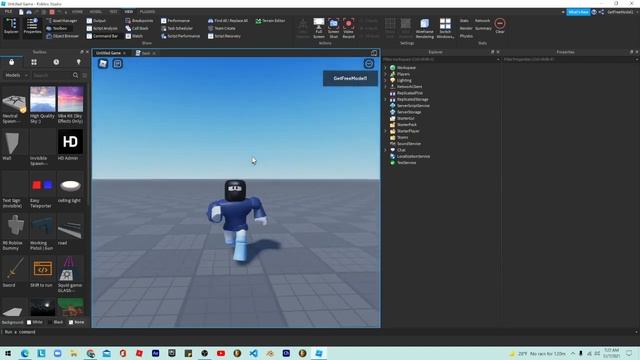Toggle the Explorer panel button

[x=11, y=27]
